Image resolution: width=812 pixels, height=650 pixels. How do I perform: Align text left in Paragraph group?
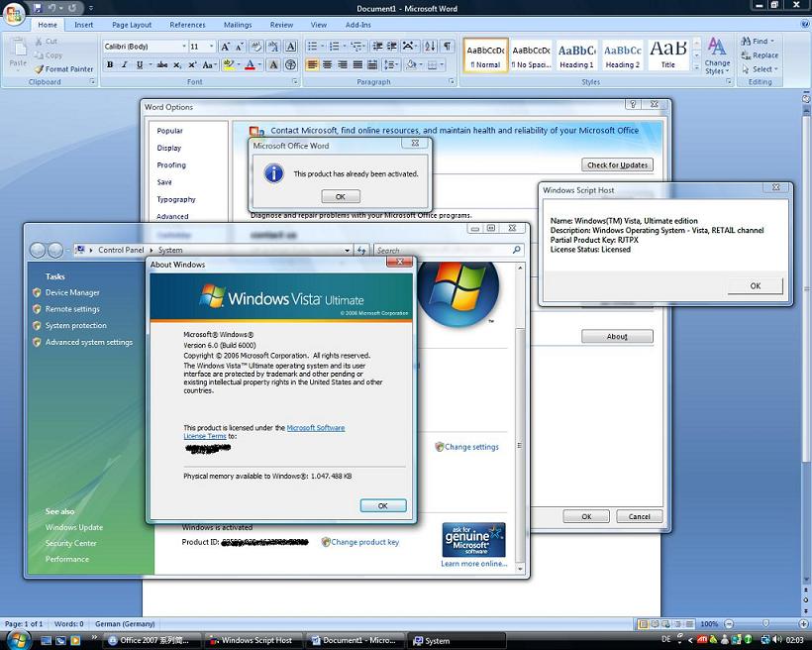pos(312,64)
